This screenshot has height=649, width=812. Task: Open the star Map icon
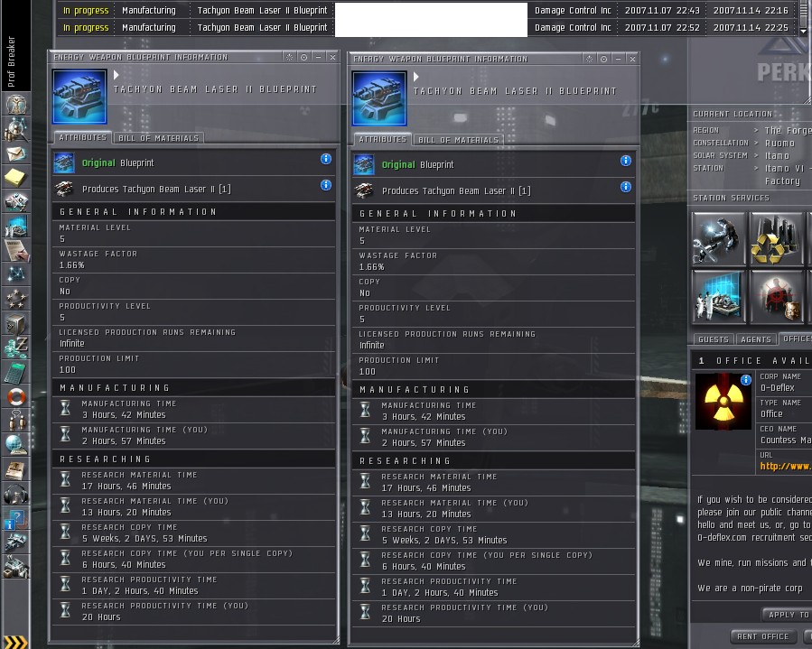[x=16, y=275]
